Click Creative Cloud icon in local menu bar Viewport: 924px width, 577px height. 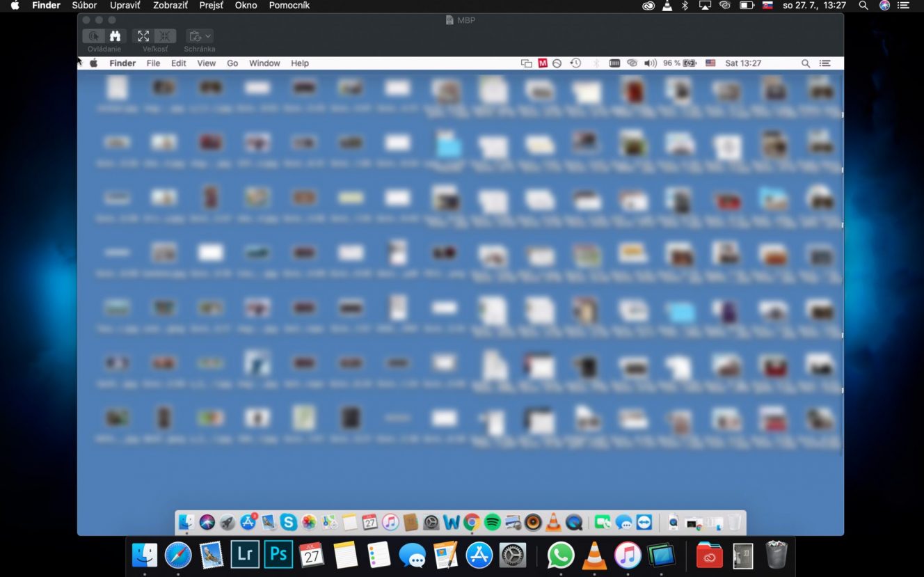648,6
